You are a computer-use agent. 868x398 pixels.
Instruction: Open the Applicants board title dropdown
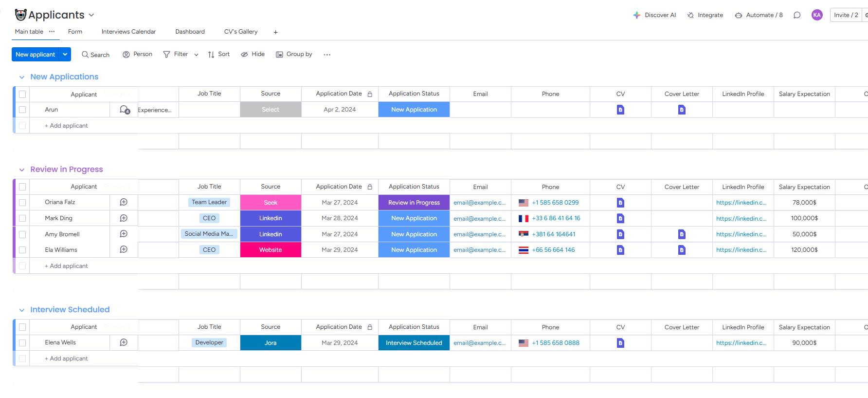[91, 15]
